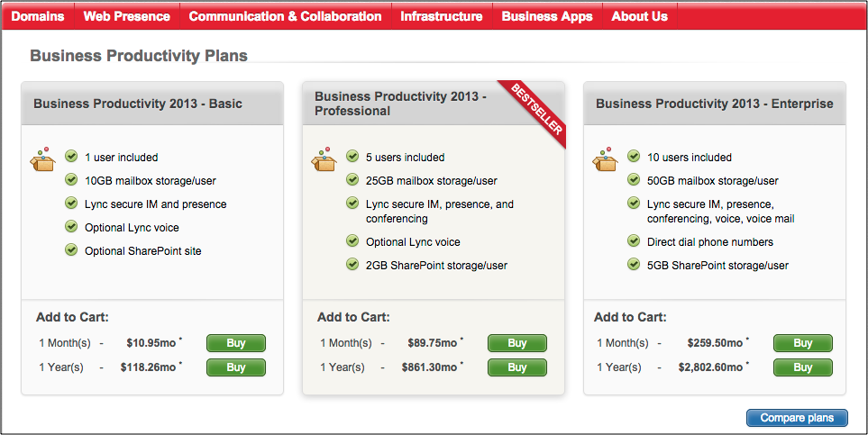Click the 'Business Productivity 2013 - Enterprise' heading

(714, 104)
